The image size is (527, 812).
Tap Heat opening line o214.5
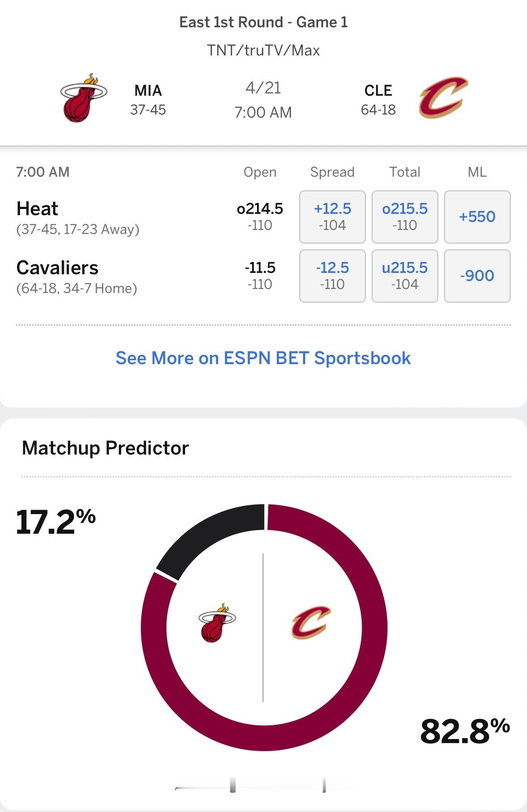tap(260, 208)
